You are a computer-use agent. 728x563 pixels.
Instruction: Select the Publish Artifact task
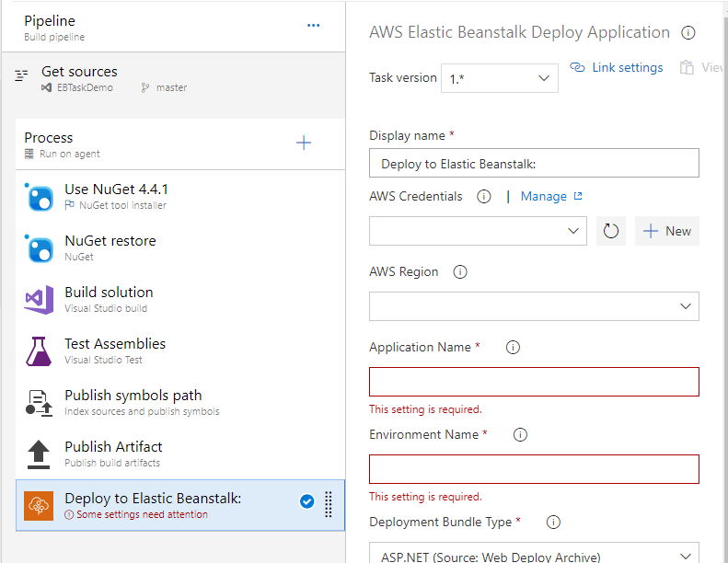[180, 454]
